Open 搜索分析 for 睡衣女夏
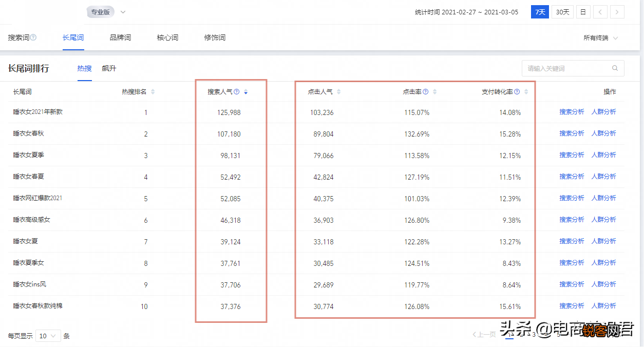Viewport: 644px width, 347px height. [x=572, y=241]
